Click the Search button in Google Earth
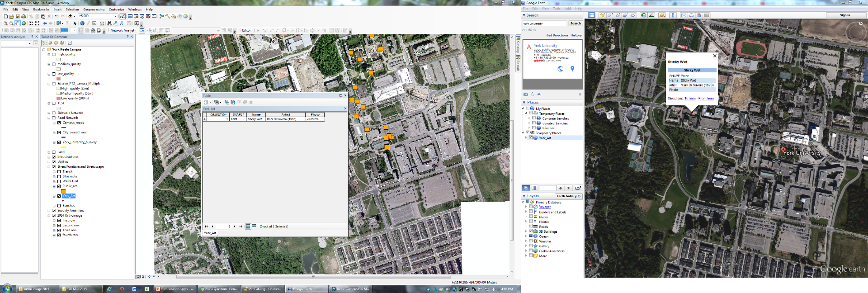Image resolution: width=868 pixels, height=293 pixels. point(576,23)
